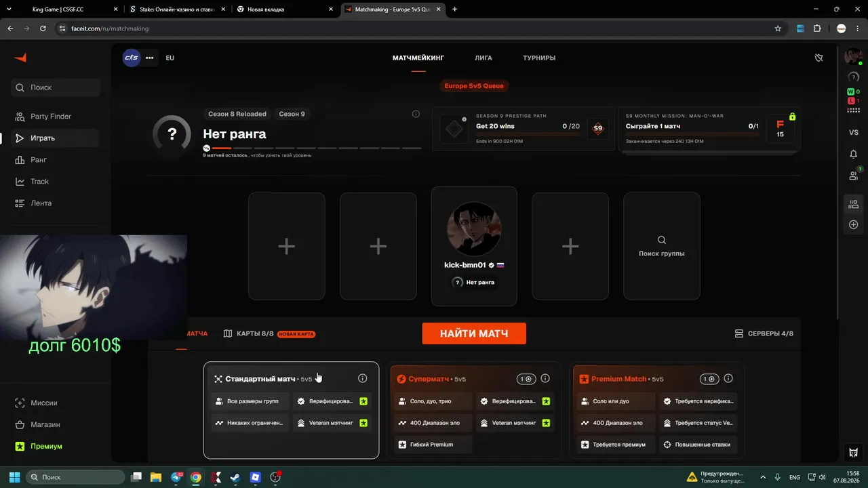Open File Explorer from the taskbar
The height and width of the screenshot is (488, 868).
[156, 477]
